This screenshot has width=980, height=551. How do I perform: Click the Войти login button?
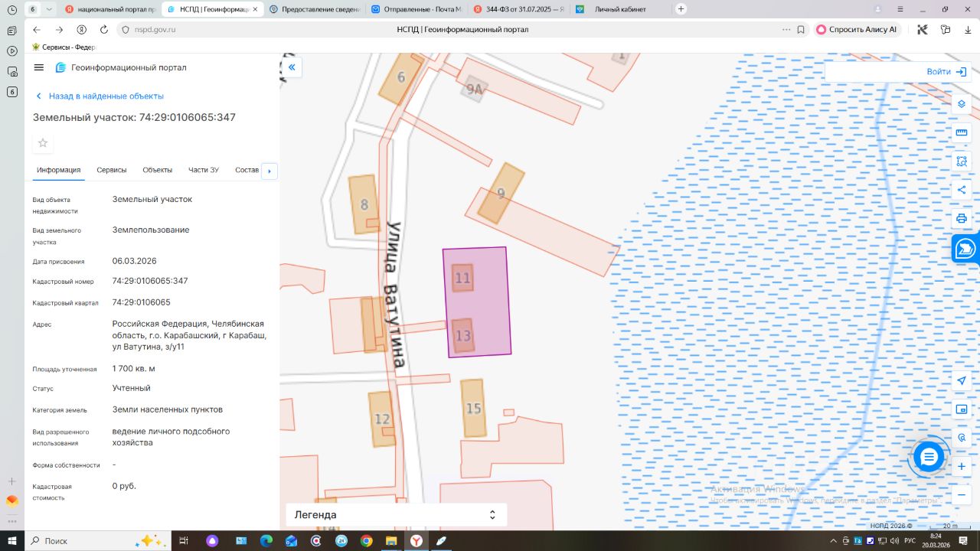[946, 72]
